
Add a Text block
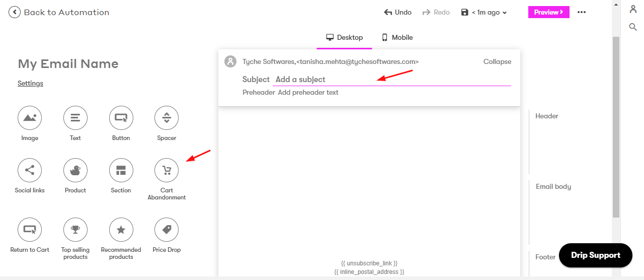(x=75, y=118)
